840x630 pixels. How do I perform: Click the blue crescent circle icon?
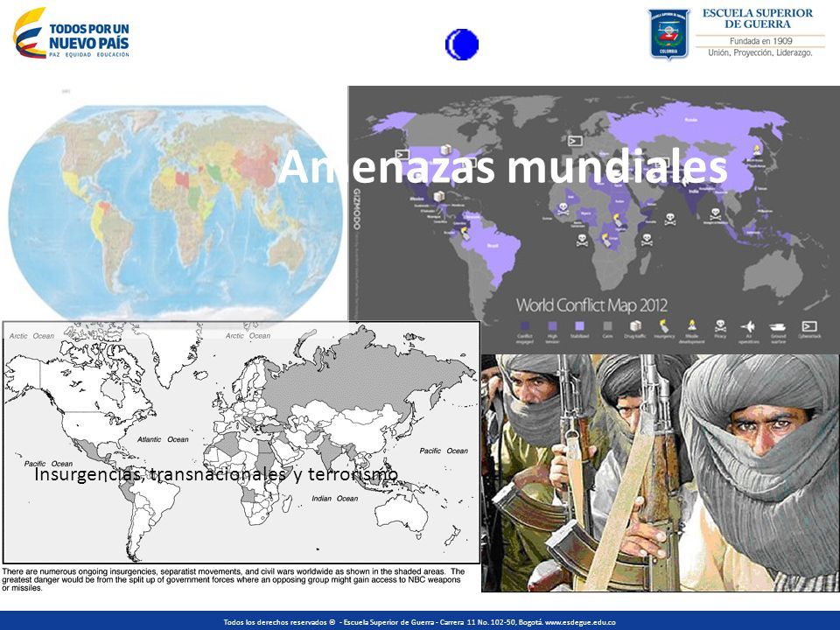coord(462,45)
